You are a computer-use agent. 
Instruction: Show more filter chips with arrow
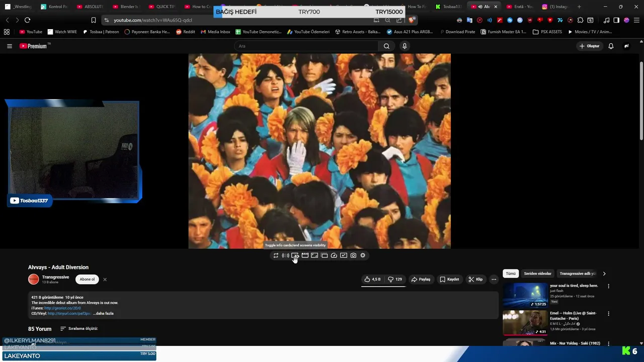click(604, 274)
